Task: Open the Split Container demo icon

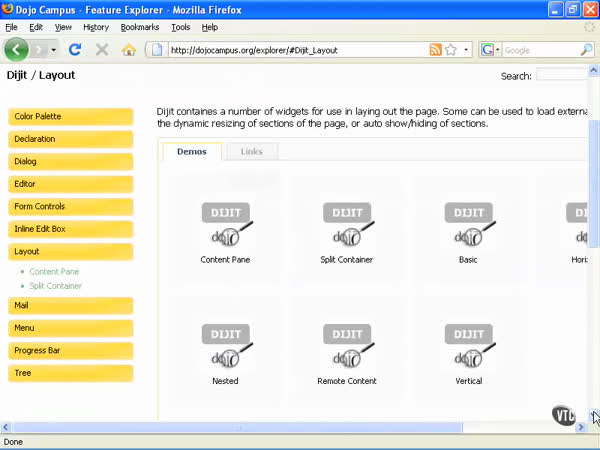Action: [347, 224]
